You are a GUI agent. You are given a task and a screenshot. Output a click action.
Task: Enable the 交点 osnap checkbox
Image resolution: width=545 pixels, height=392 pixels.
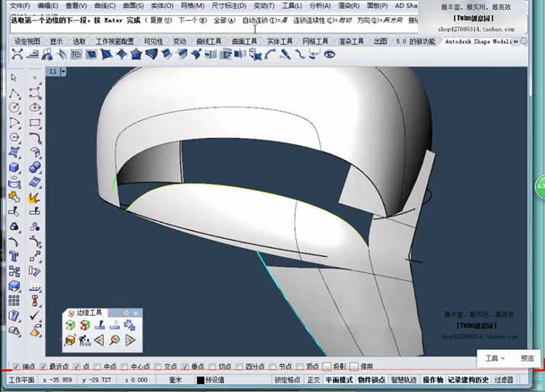[158, 367]
